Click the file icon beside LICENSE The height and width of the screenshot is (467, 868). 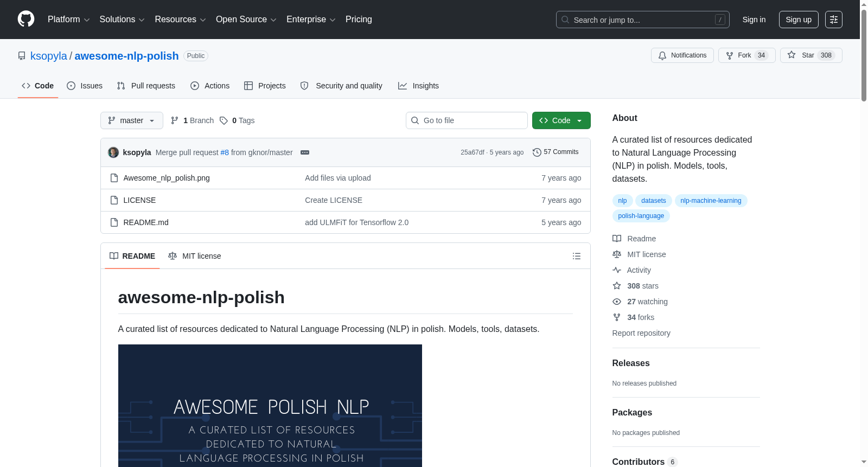114,200
